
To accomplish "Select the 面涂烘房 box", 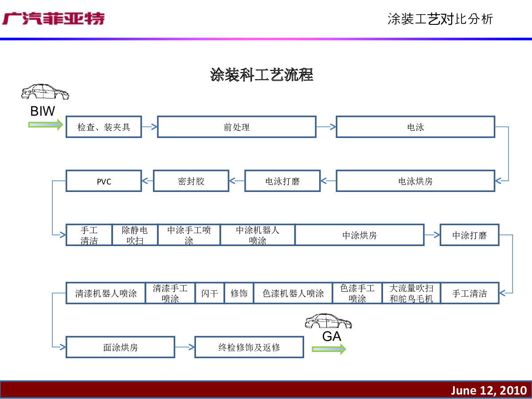I will pos(120,347).
